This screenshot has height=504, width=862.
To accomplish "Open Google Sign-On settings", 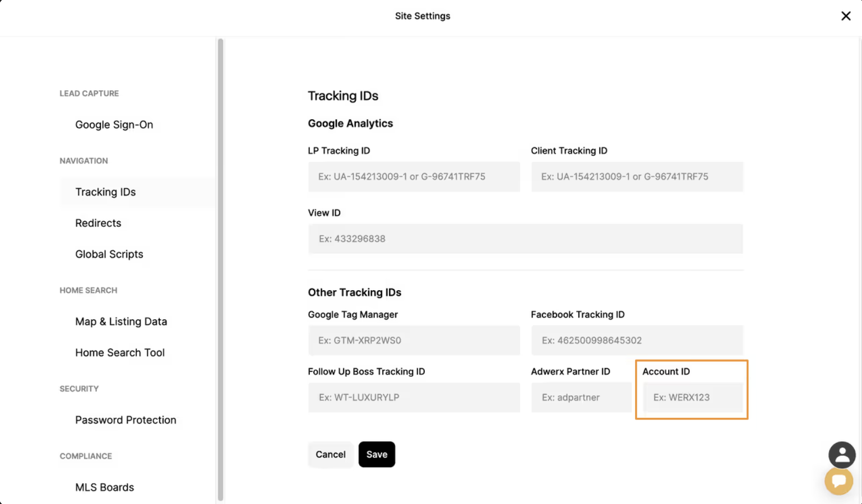I will (x=114, y=125).
